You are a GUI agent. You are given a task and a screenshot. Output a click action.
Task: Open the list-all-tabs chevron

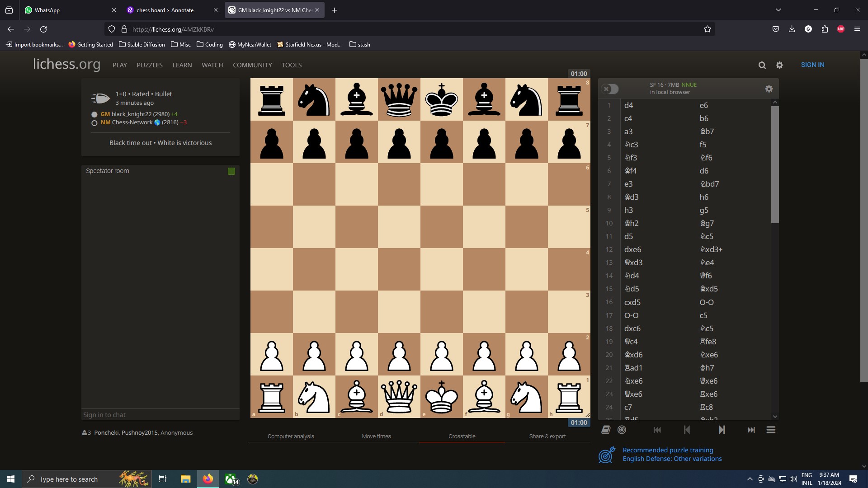[x=778, y=9]
